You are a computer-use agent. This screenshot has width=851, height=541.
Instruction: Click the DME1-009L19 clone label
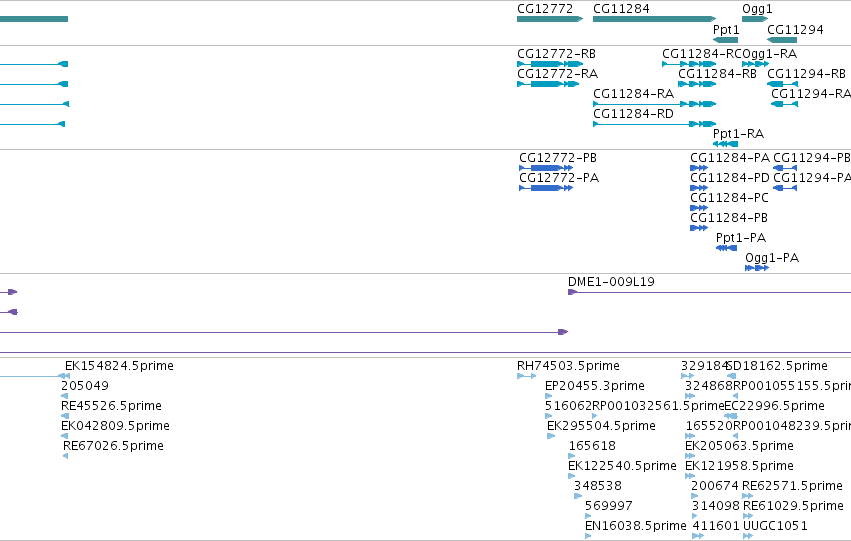(611, 282)
